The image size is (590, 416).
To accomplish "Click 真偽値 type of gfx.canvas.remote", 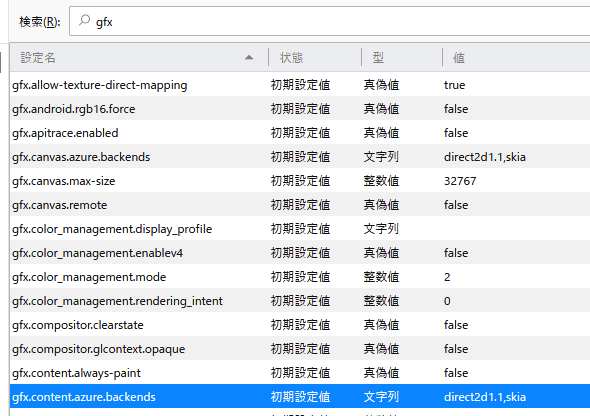I will point(381,205).
